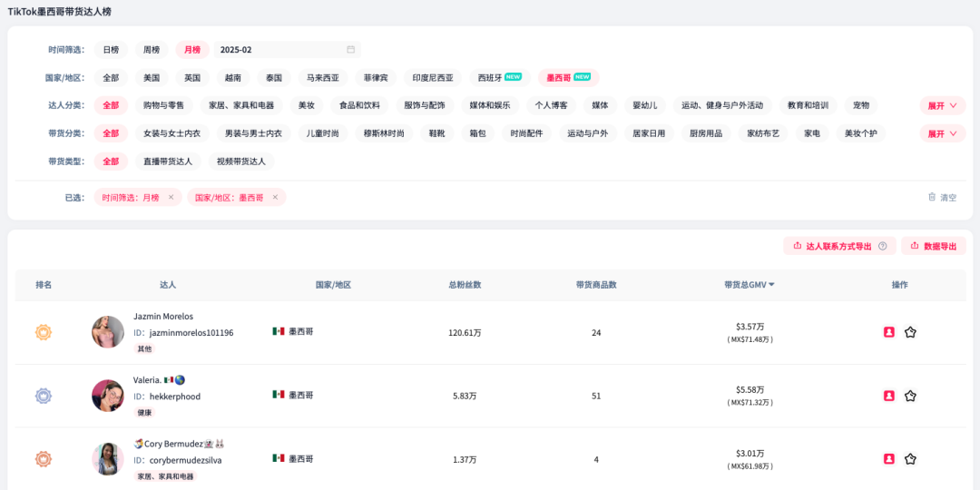
Task: Remove the 国家/地区：墨西哥 filter tag
Action: click(275, 197)
